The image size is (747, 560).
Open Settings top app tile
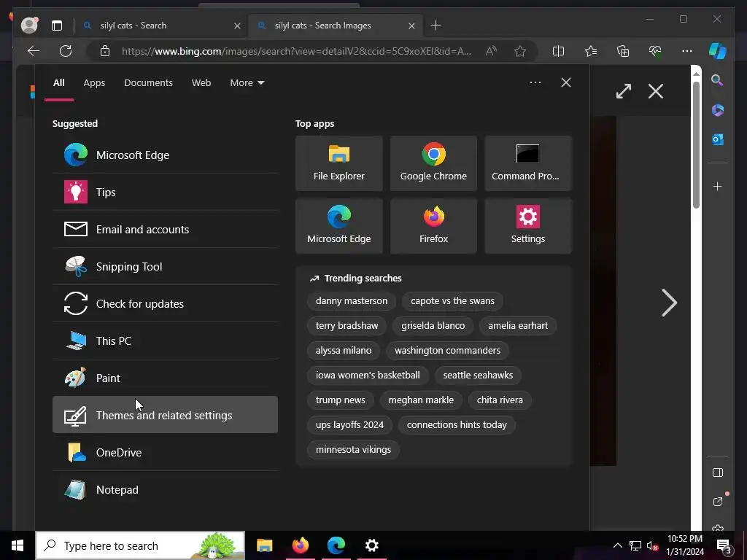click(528, 226)
